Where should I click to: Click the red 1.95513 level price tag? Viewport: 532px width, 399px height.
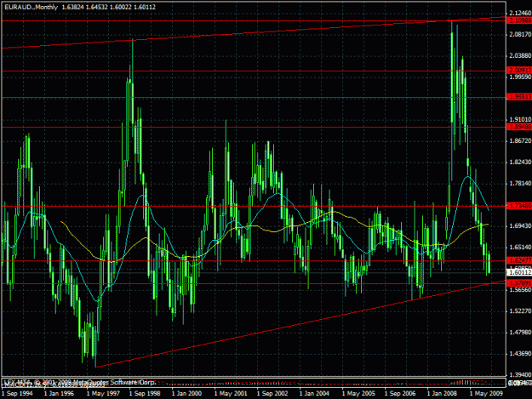click(519, 97)
